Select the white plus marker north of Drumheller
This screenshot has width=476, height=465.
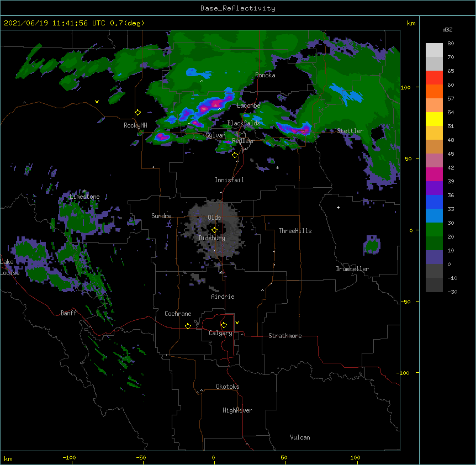pyautogui.click(x=338, y=207)
